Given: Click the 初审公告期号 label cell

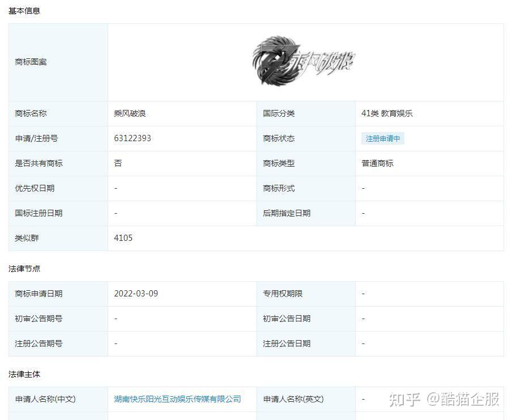Looking at the screenshot, I should [x=58, y=319].
